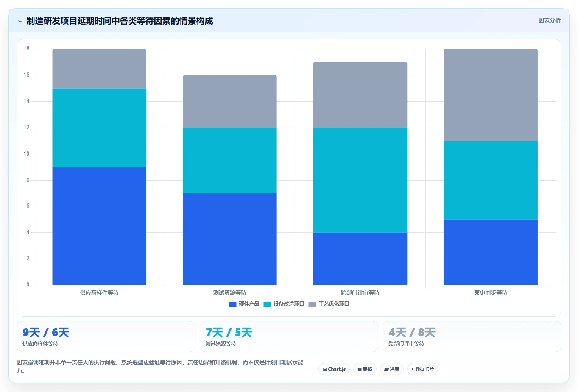The height and width of the screenshot is (392, 578).
Task: Click the 图表分析 label in the header
Action: click(549, 20)
